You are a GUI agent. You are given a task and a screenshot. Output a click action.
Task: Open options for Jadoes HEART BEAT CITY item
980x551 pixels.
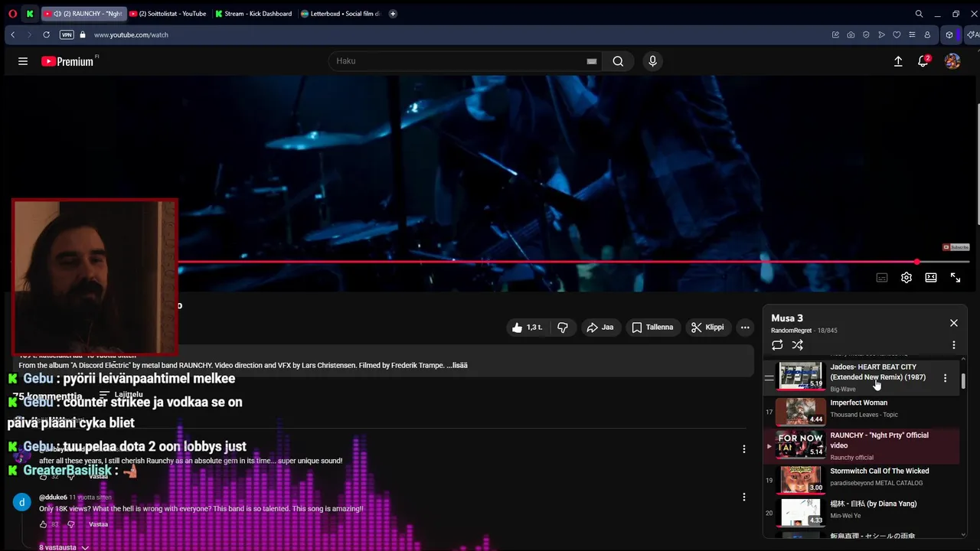[945, 378]
